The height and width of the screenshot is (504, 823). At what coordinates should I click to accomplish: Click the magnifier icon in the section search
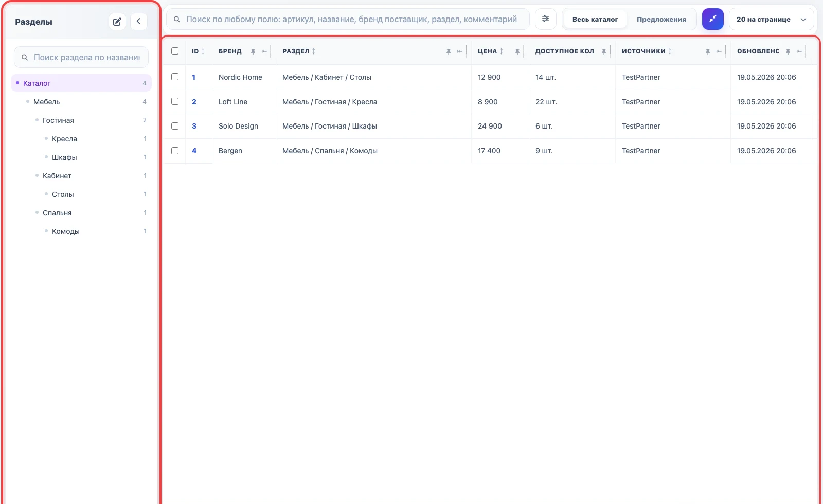[x=25, y=57]
